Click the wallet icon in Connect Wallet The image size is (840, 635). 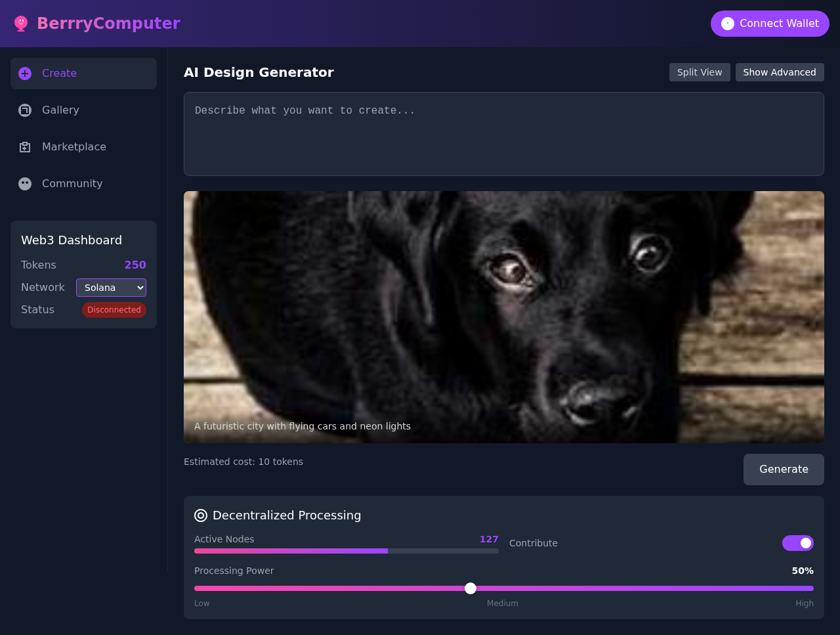coord(727,24)
